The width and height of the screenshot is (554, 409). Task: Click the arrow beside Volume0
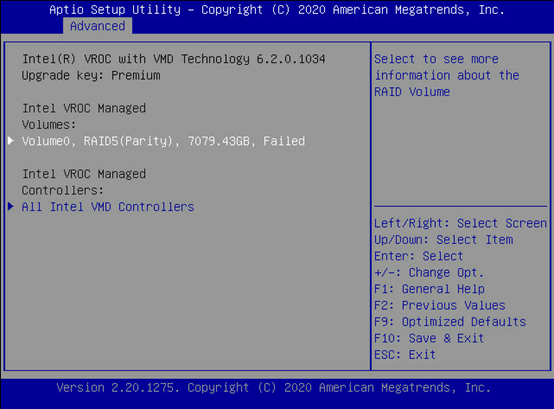11,141
